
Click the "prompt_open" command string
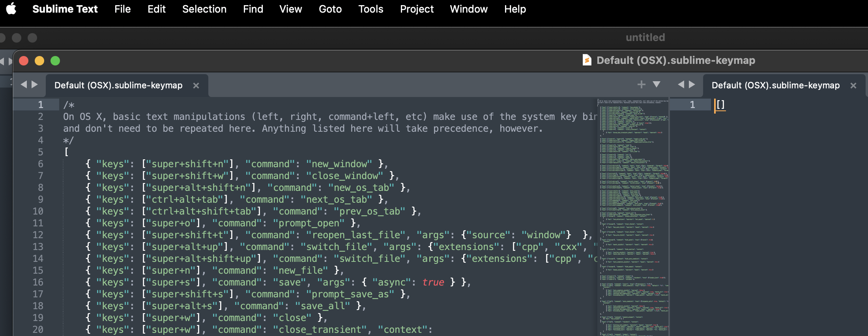pos(309,223)
